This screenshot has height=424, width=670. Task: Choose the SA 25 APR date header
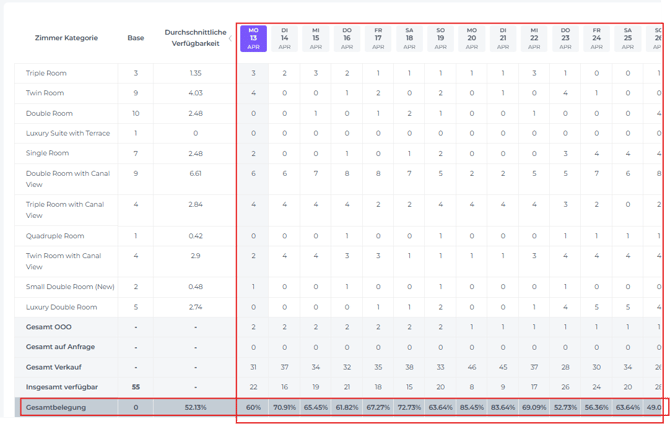click(x=628, y=39)
